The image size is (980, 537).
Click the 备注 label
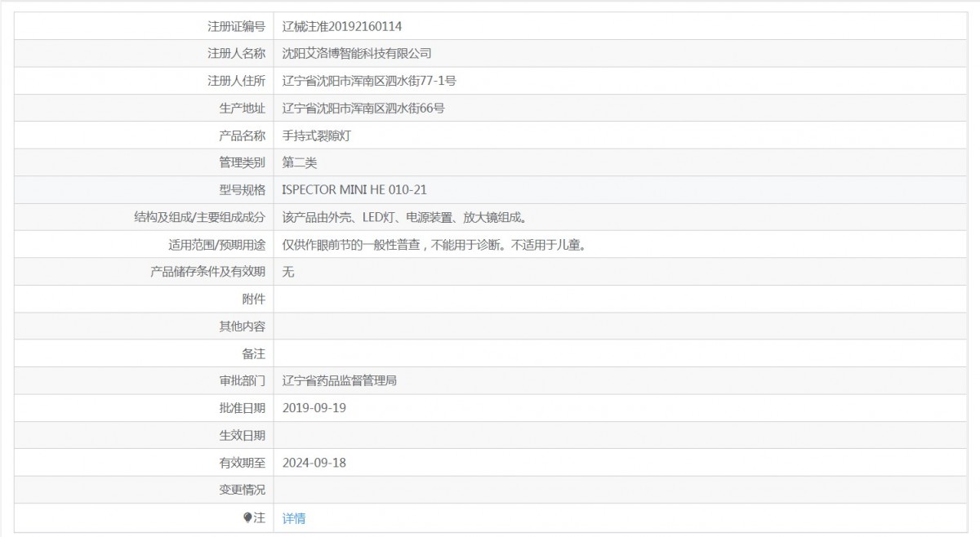(x=254, y=353)
